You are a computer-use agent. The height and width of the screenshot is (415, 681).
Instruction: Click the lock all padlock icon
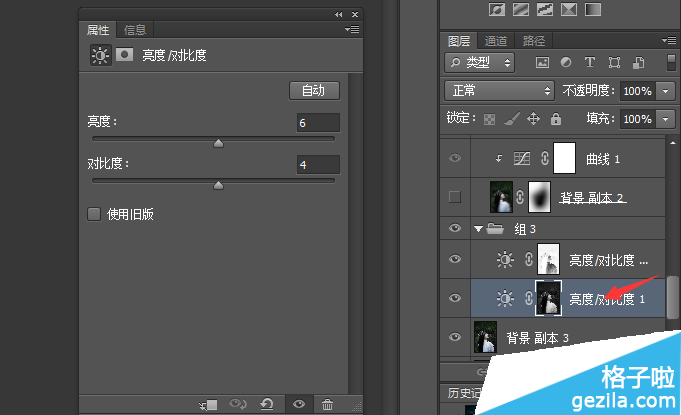(x=554, y=118)
